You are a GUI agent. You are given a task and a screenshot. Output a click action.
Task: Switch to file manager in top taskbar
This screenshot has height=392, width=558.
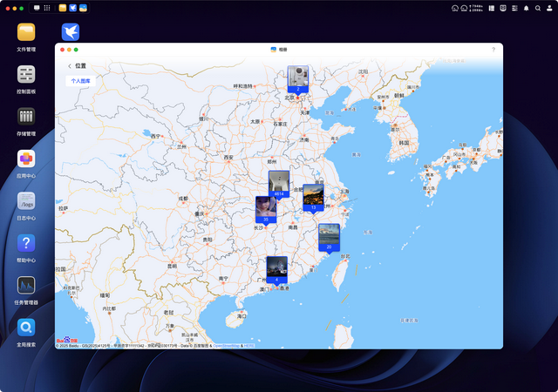point(63,8)
